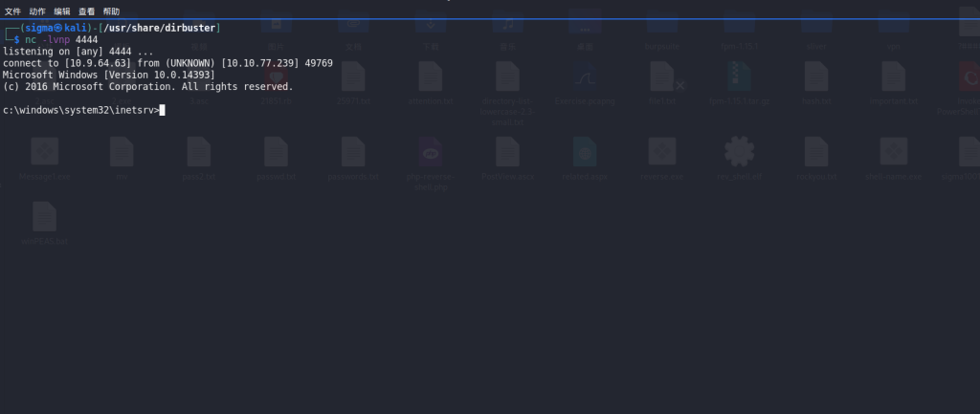The image size is (980, 414).
Task: Select 21851.rb on desktop
Action: pos(276,84)
